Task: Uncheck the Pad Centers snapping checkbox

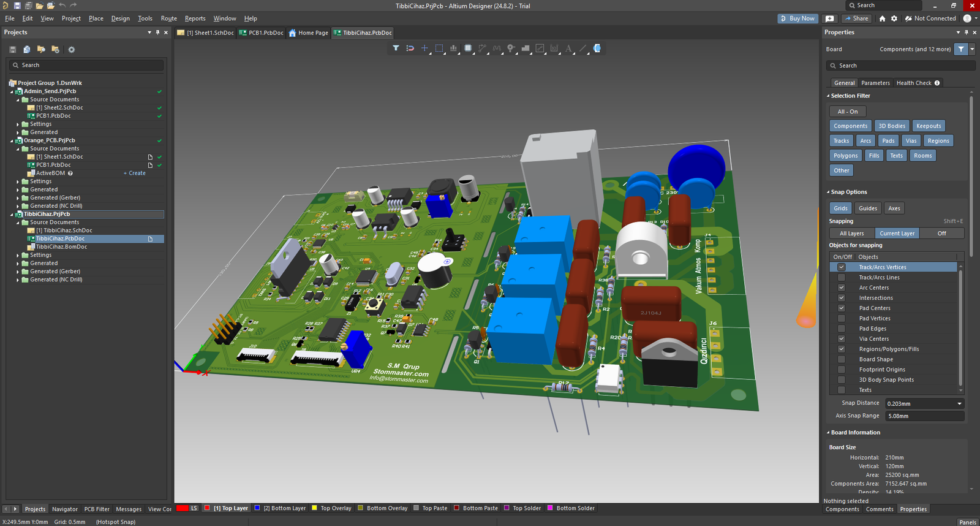Action: click(842, 308)
